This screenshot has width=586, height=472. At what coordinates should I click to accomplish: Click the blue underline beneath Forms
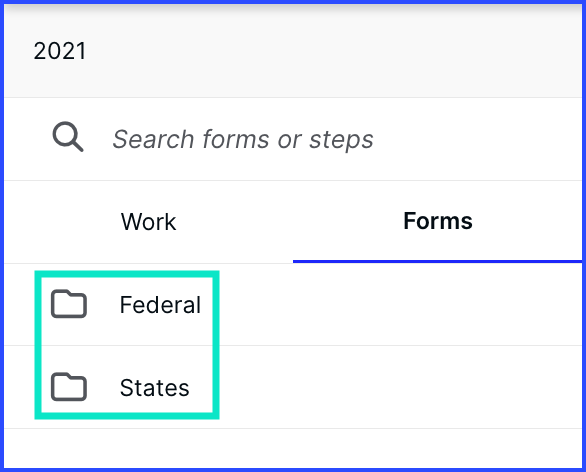pyautogui.click(x=437, y=261)
